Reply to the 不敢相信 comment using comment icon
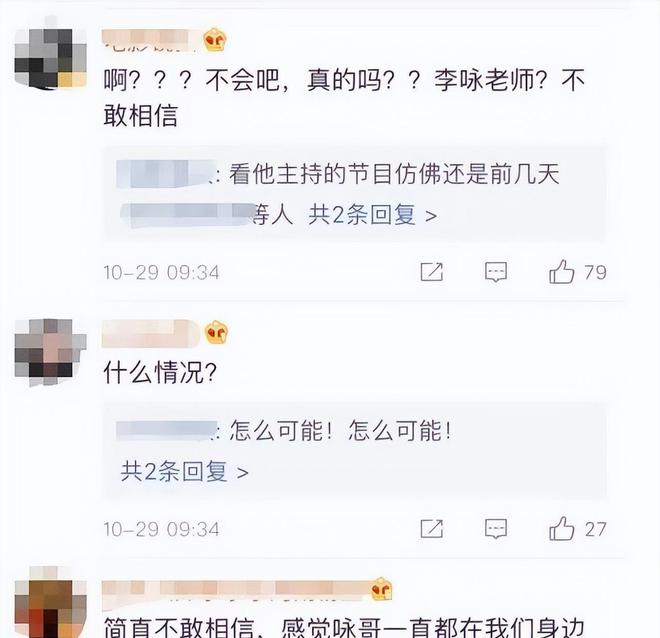This screenshot has width=660, height=638. [x=496, y=272]
